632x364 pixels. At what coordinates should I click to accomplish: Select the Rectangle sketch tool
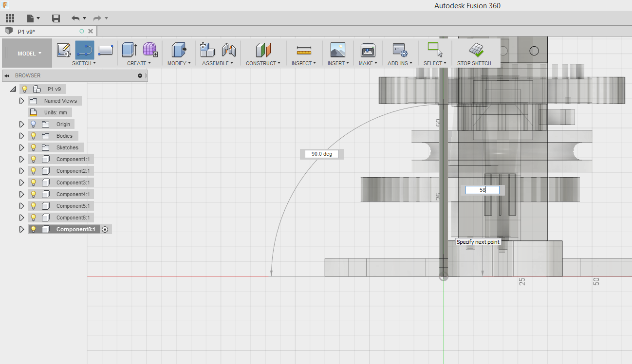click(106, 50)
